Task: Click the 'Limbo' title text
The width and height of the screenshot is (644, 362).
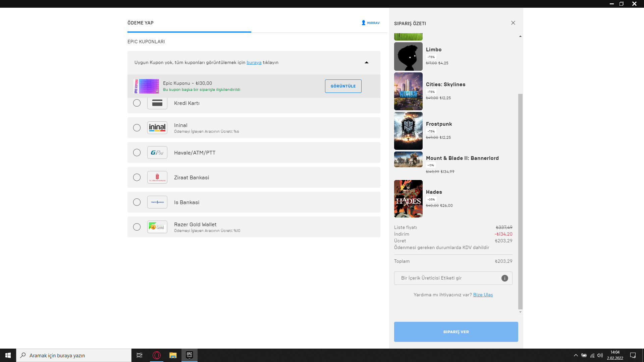Action: point(434,50)
